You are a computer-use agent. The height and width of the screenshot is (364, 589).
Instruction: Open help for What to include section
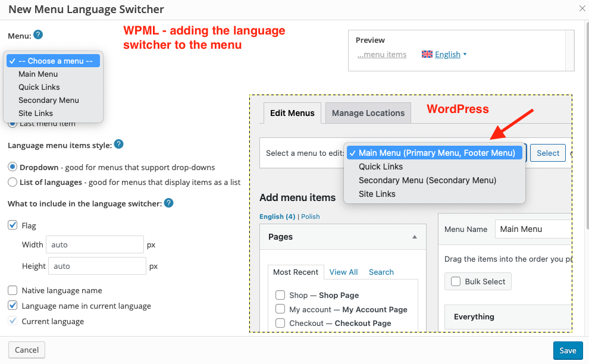pos(168,203)
